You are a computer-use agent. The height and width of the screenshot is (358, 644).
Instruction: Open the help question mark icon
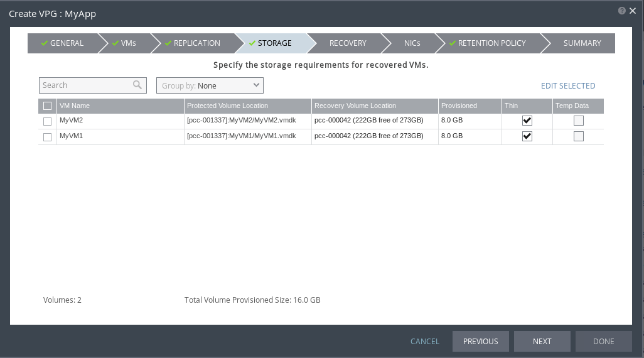click(621, 11)
